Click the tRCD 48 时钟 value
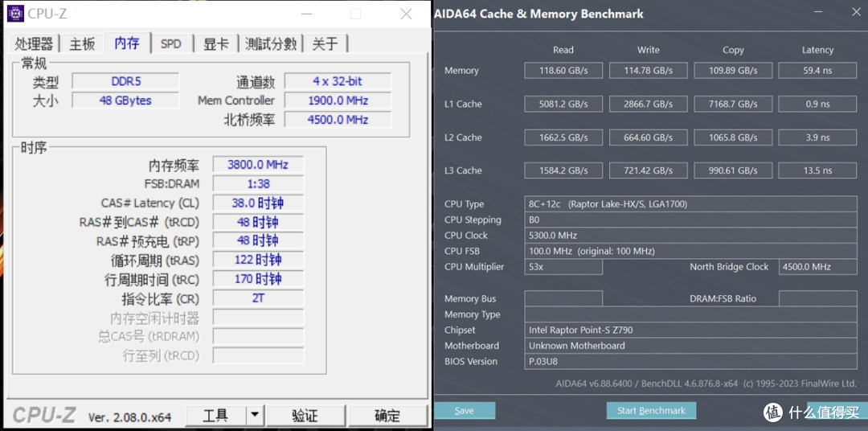Image resolution: width=868 pixels, height=431 pixels. pyautogui.click(x=258, y=222)
